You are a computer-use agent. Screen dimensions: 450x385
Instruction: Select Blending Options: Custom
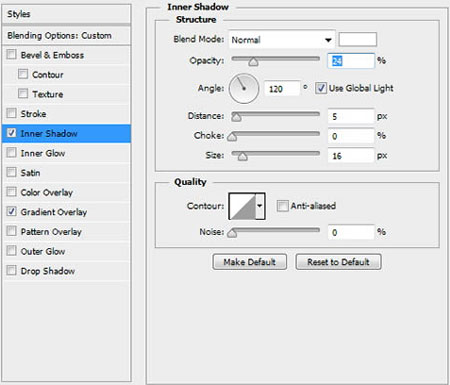point(66,35)
